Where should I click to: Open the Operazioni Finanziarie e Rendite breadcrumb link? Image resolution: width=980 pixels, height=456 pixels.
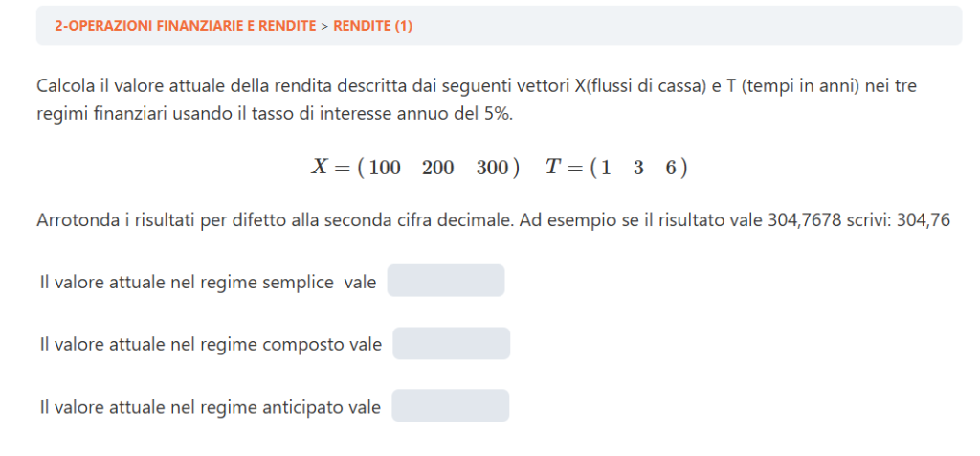click(185, 26)
